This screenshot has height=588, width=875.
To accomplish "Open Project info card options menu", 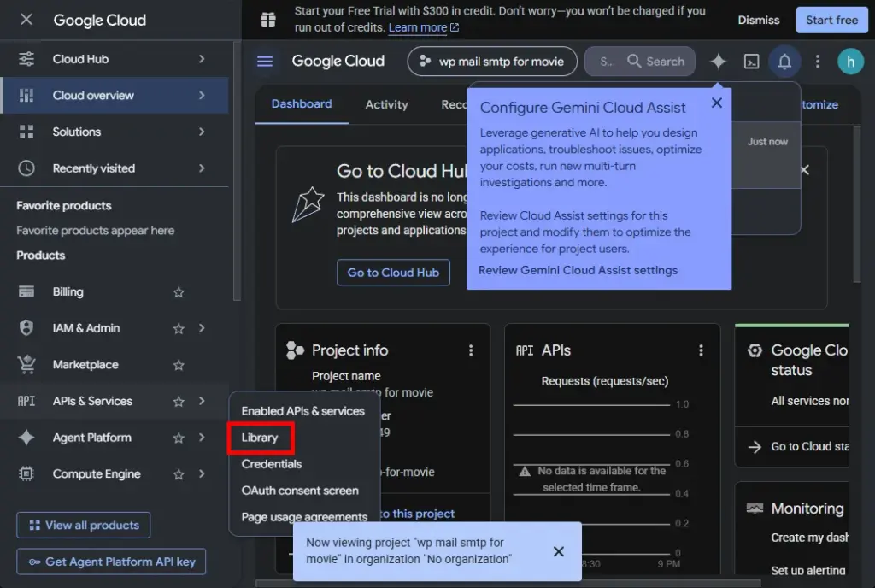I will coord(471,350).
